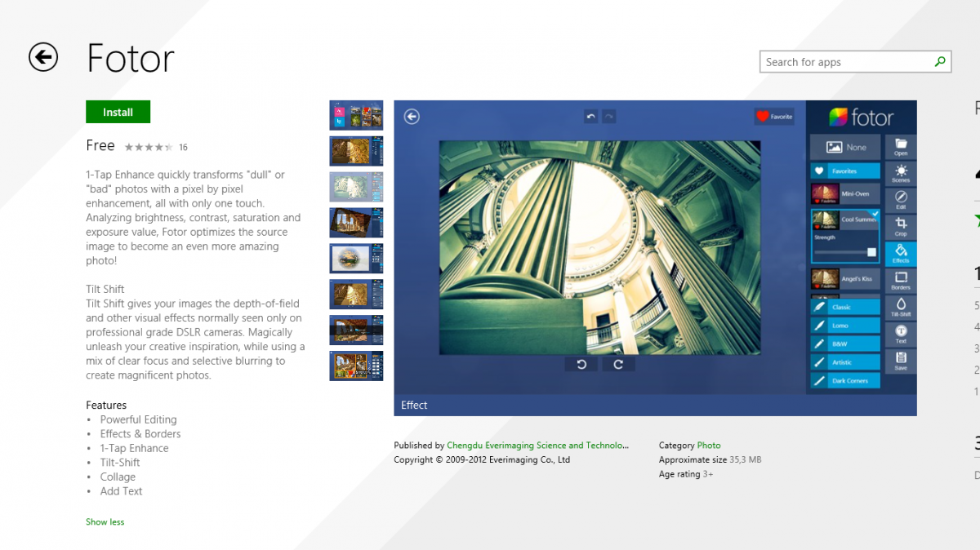Click the 'Age rating 3+' text
980x550 pixels.
[686, 474]
